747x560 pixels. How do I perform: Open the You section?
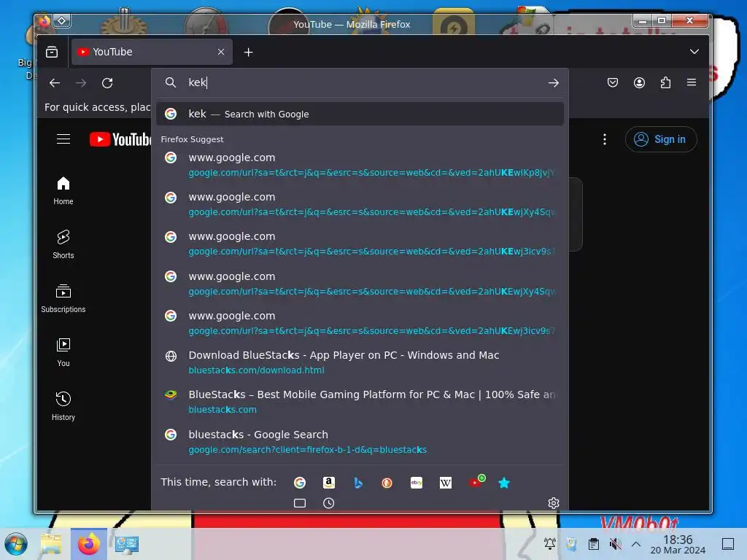pos(63,352)
